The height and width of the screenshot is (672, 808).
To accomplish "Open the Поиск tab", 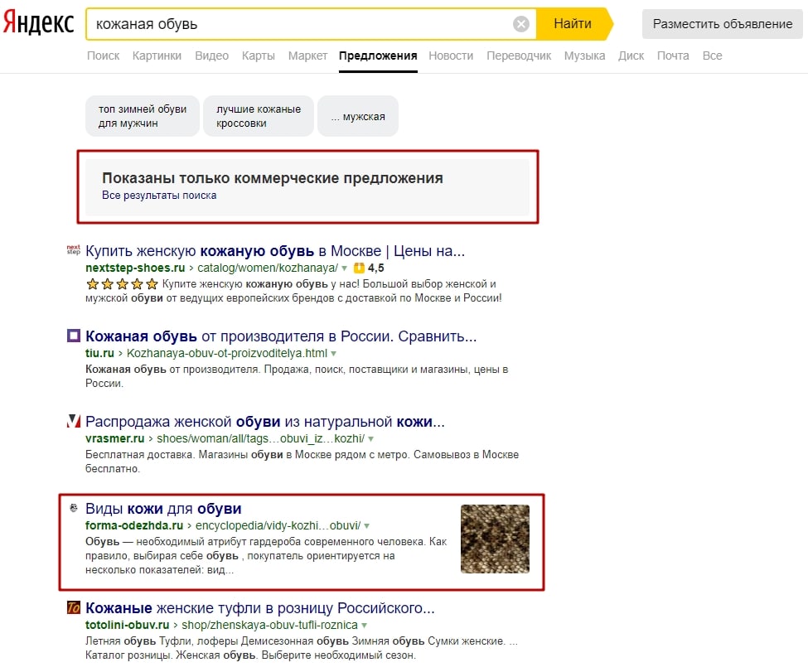I will tap(103, 56).
